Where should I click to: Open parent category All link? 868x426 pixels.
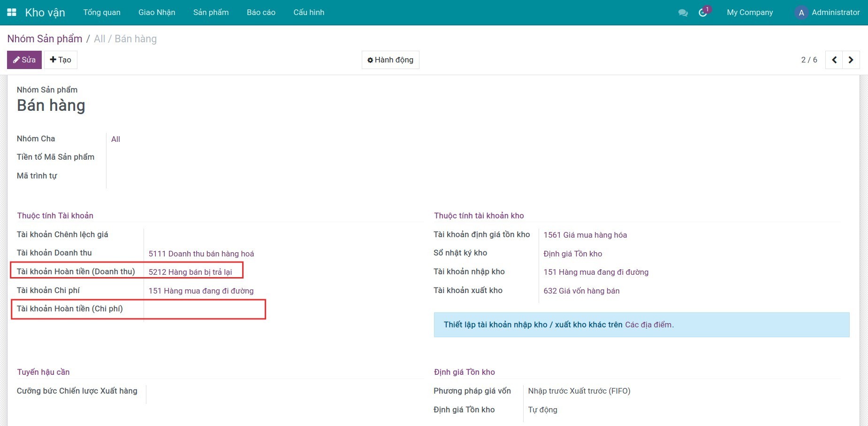[x=115, y=139]
